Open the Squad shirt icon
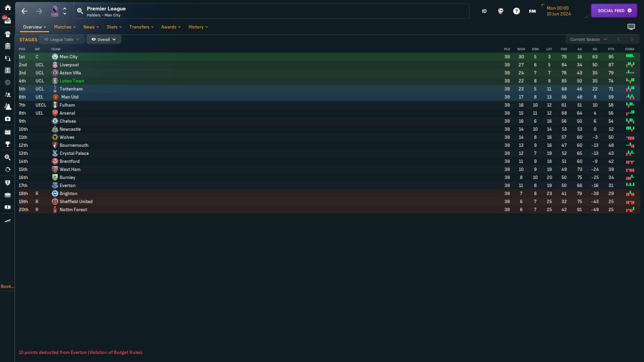 pos(8,34)
